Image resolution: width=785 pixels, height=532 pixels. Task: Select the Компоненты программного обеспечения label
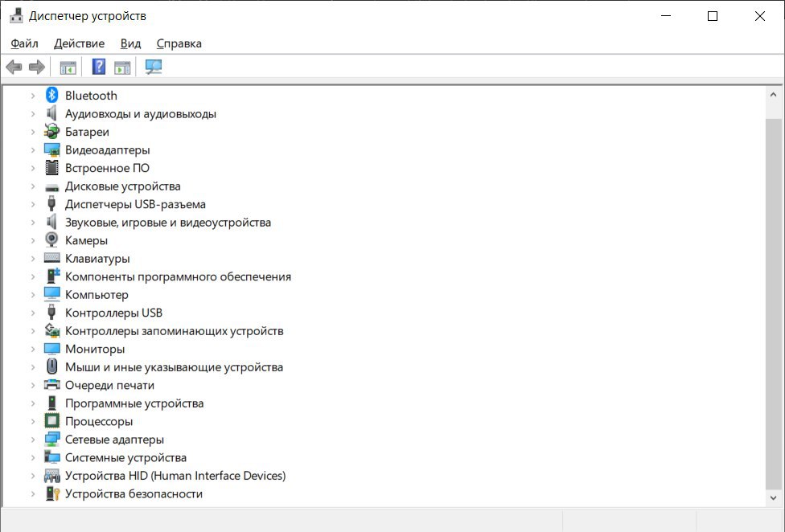coord(178,276)
